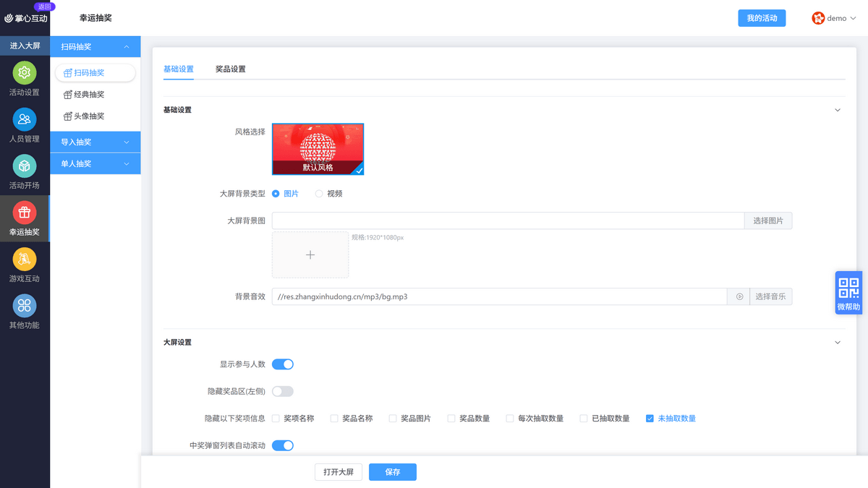Check the 已抽取数量 checkbox

click(x=584, y=419)
